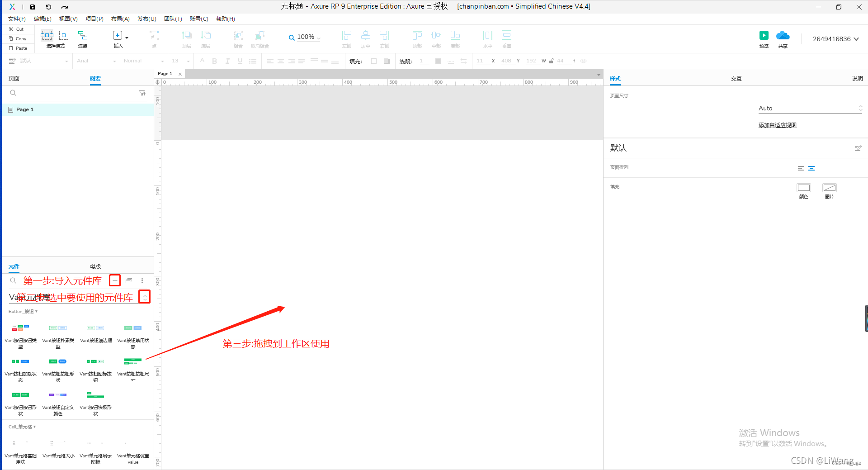Open the library selector dropdown arrows
The width and height of the screenshot is (868, 470).
(145, 297)
